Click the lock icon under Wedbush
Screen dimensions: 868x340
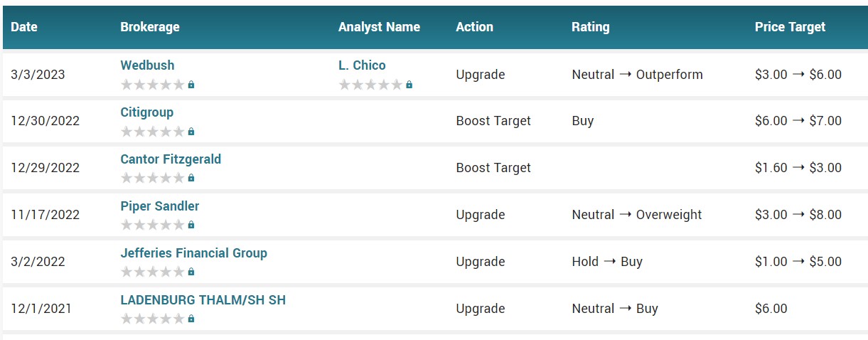click(191, 85)
